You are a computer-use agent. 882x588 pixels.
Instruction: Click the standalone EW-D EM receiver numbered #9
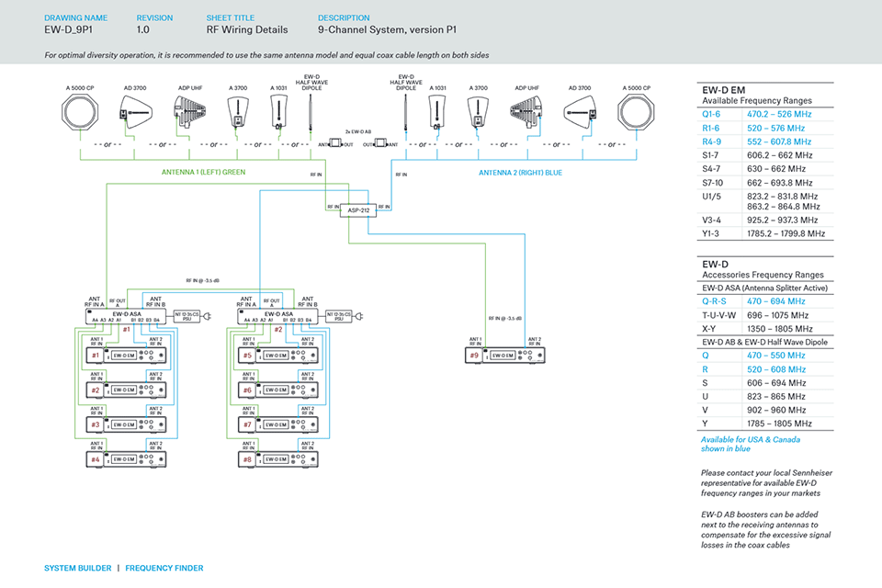[x=505, y=355]
